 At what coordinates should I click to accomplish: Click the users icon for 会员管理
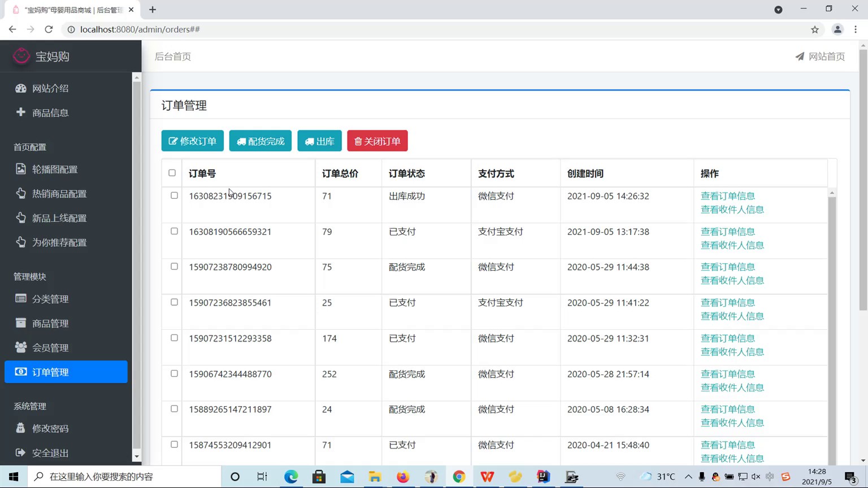click(21, 347)
